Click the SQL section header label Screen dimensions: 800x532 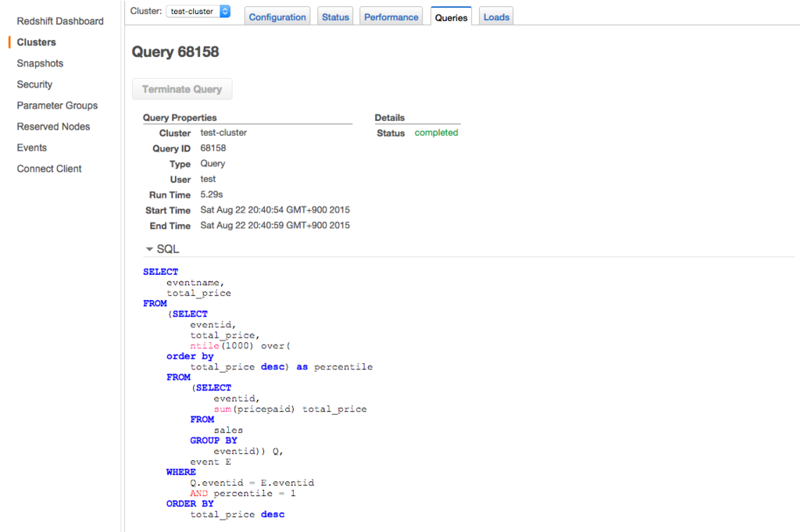click(x=168, y=249)
